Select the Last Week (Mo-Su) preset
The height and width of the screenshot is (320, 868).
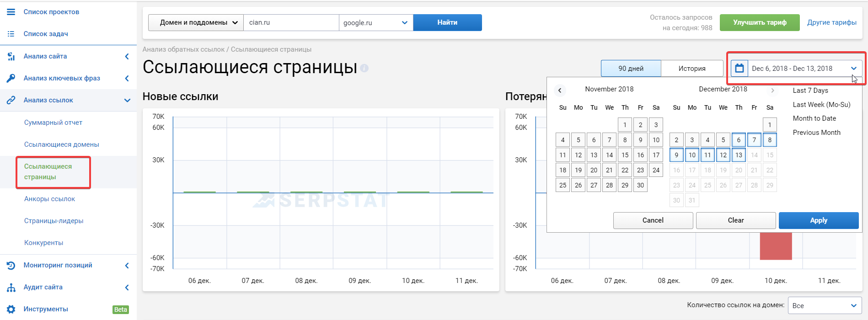(822, 105)
